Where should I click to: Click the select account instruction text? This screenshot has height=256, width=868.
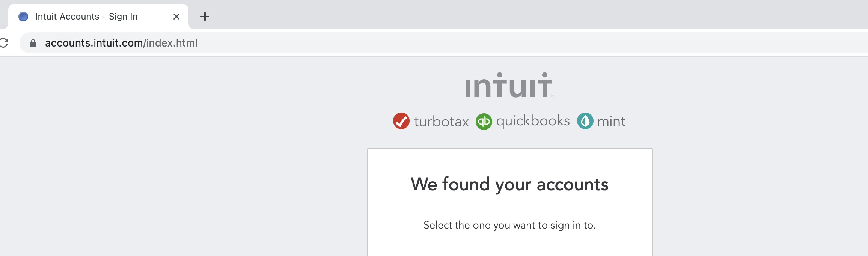pos(509,225)
